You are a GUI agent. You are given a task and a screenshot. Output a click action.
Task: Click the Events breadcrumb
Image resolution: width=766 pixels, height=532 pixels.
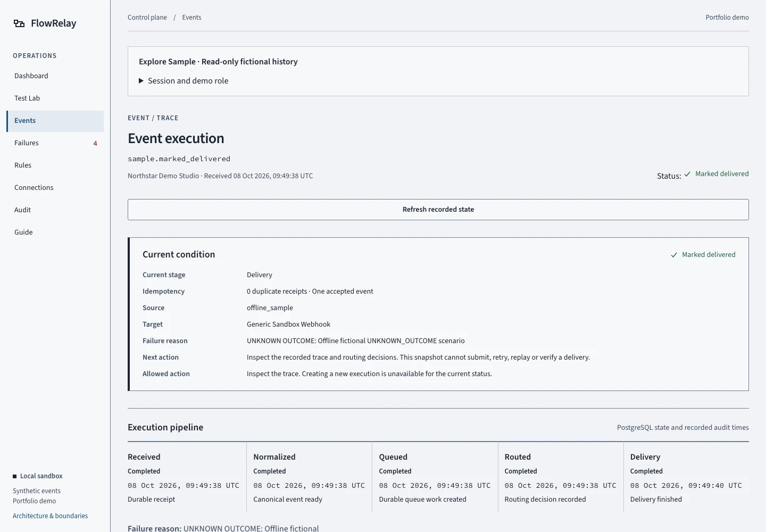point(191,18)
